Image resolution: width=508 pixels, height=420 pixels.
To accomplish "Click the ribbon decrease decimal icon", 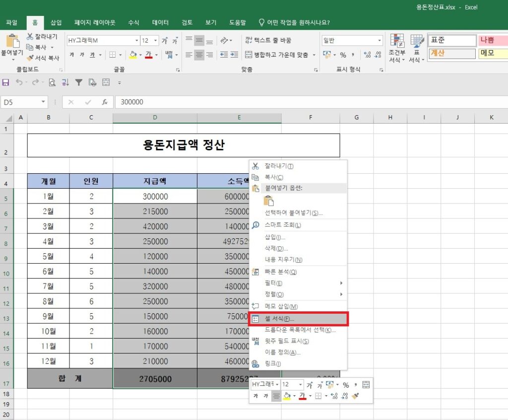I will pyautogui.click(x=378, y=55).
